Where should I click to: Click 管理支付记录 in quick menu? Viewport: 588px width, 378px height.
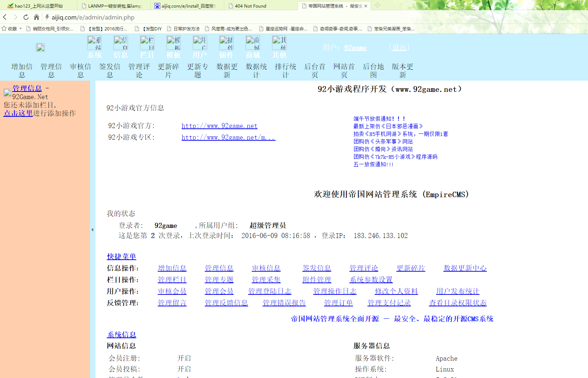[389, 303]
